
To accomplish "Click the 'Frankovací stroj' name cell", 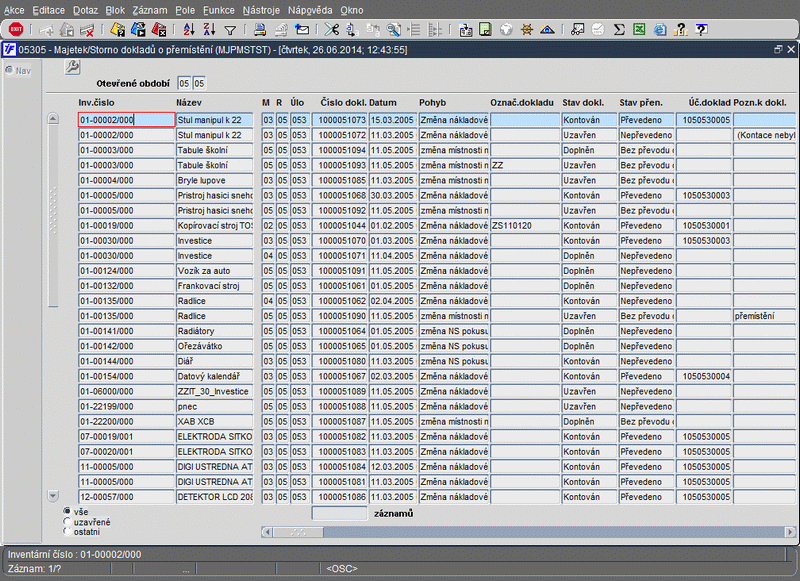I will coord(214,286).
